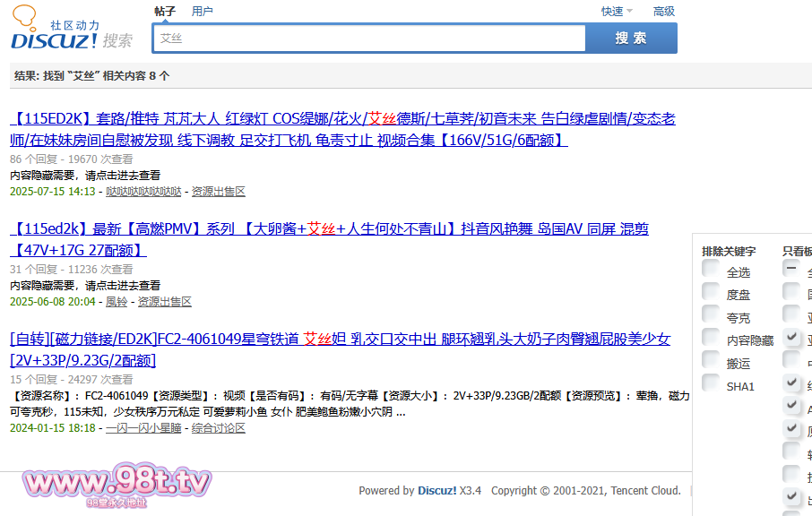Click the 98t.tv watermark logo

pos(117,486)
